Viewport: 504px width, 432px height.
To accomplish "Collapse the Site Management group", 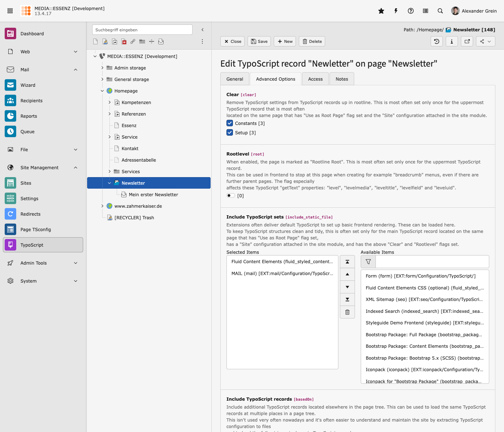I will [43, 167].
